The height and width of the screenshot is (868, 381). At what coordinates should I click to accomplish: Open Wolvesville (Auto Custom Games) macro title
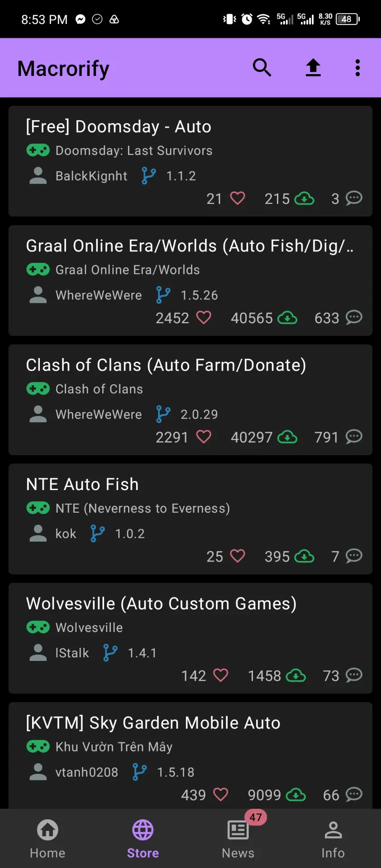pos(161,604)
